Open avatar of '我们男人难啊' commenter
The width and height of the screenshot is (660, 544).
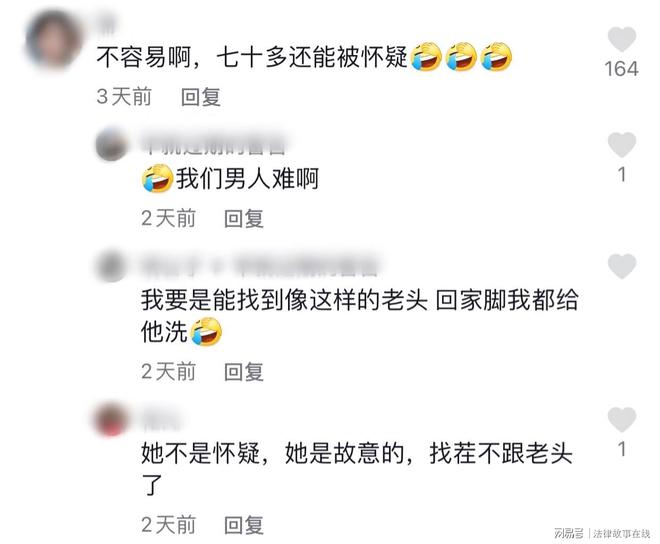[x=111, y=144]
